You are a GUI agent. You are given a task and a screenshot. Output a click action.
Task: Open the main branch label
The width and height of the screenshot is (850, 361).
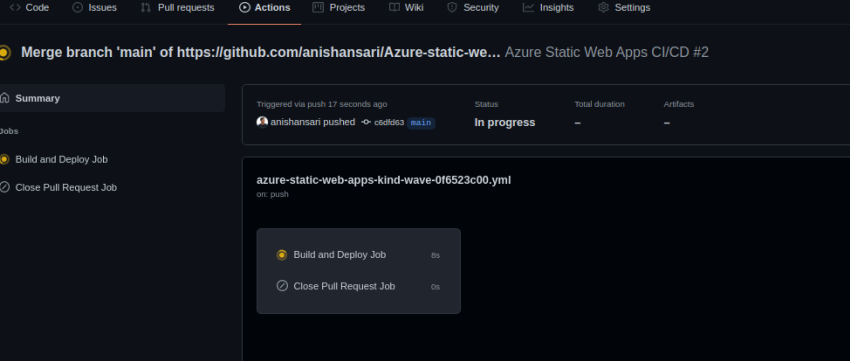pos(421,123)
